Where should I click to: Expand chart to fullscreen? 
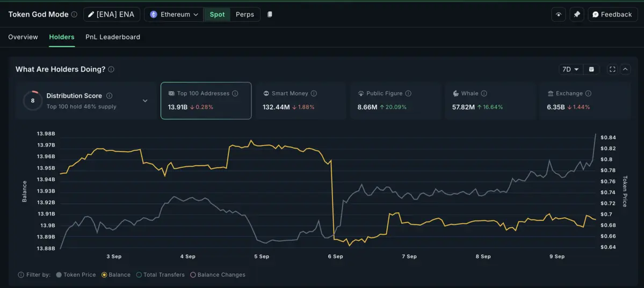click(612, 69)
